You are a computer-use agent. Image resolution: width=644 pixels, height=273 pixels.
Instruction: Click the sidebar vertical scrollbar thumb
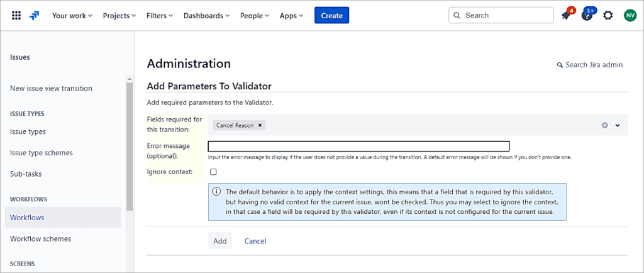(130, 147)
